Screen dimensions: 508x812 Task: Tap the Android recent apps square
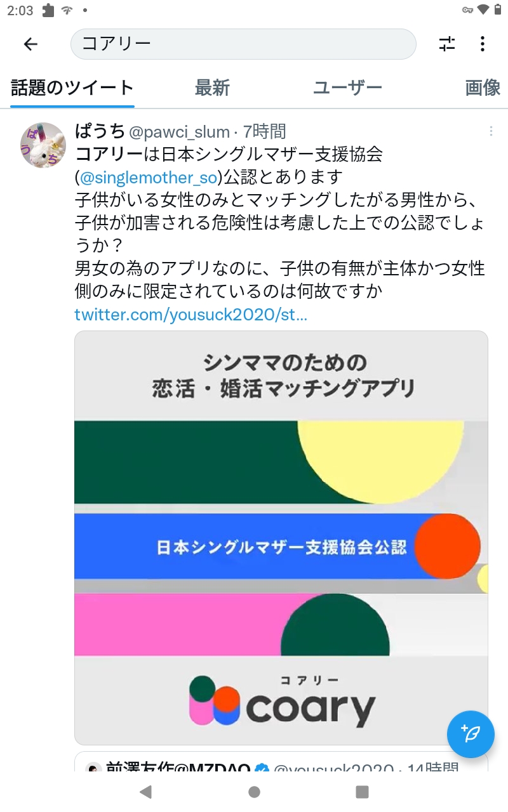(362, 791)
